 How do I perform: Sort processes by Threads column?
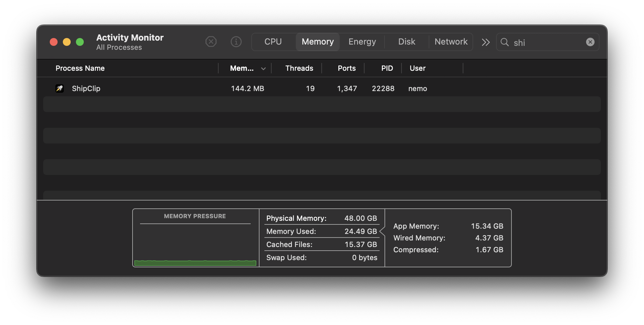click(x=299, y=68)
